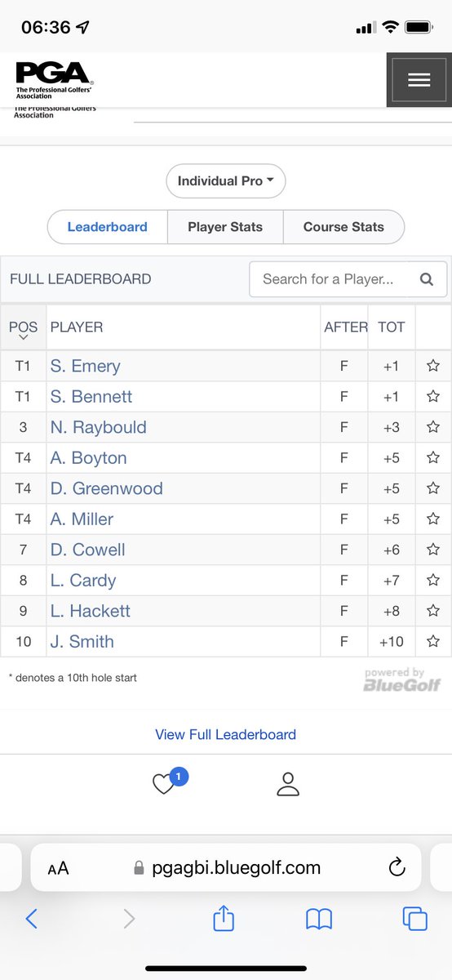Viewport: 452px width, 980px height.
Task: Tap Safari share icon
Action: click(x=224, y=919)
